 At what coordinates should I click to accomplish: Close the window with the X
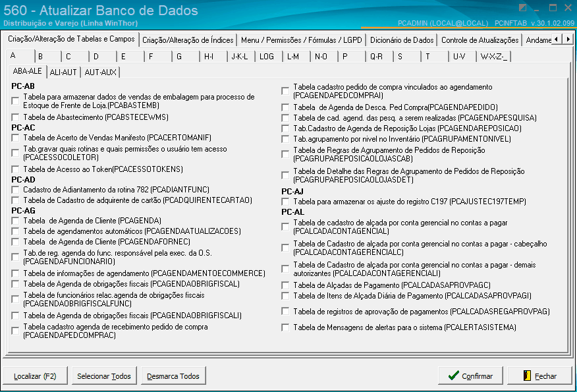[x=568, y=7]
